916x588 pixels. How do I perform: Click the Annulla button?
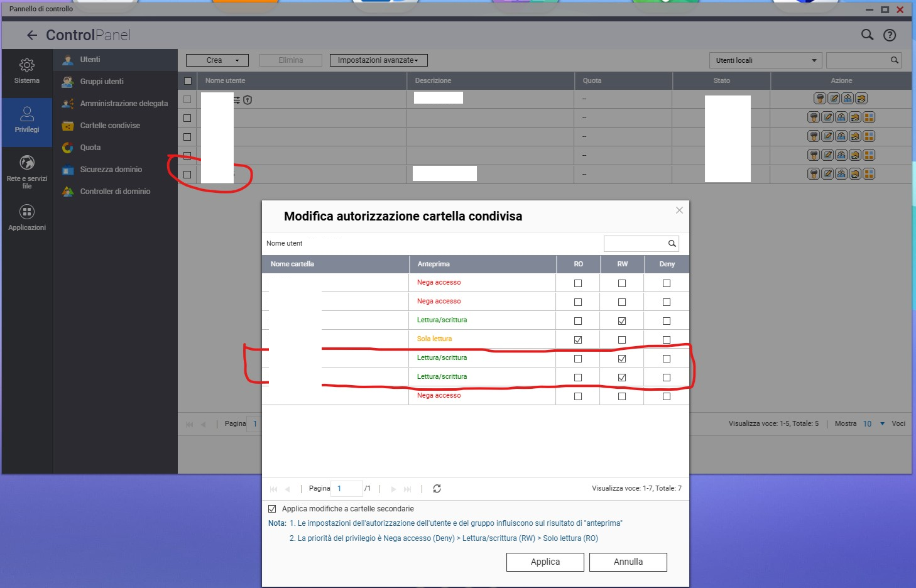628,562
